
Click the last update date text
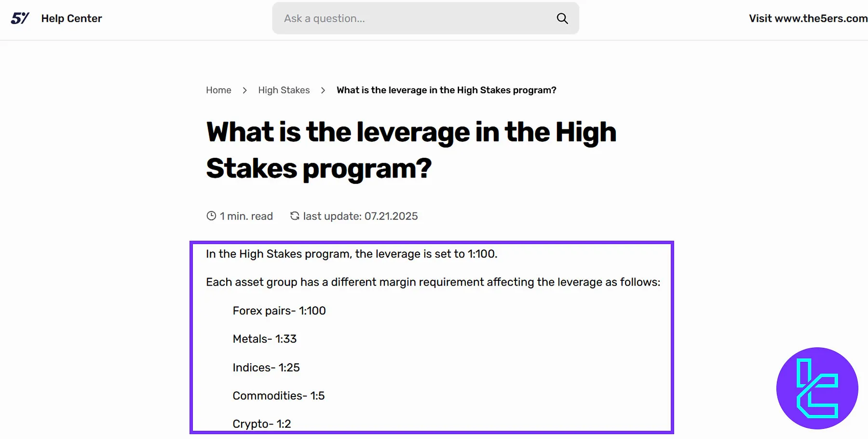[x=360, y=216]
